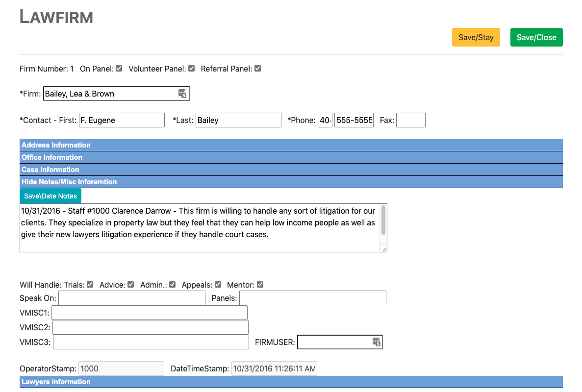Click the Save\Date Notes button

(51, 196)
